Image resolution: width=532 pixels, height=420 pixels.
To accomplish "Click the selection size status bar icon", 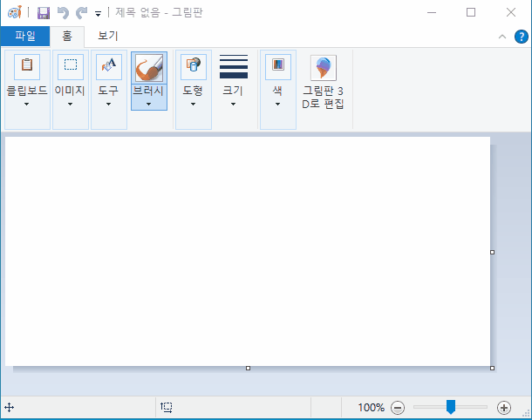I will tap(167, 407).
